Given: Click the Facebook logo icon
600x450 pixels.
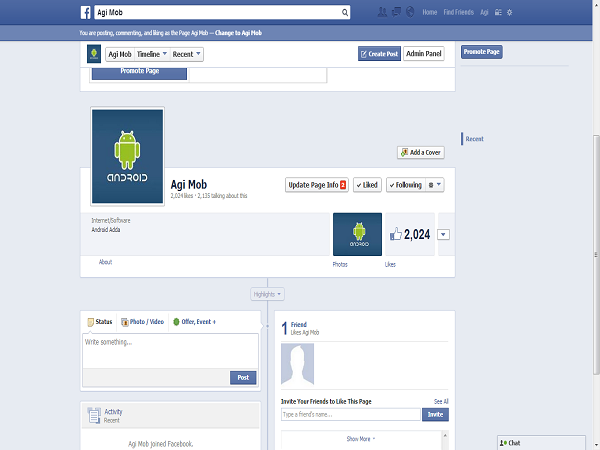Looking at the screenshot, I should point(86,12).
